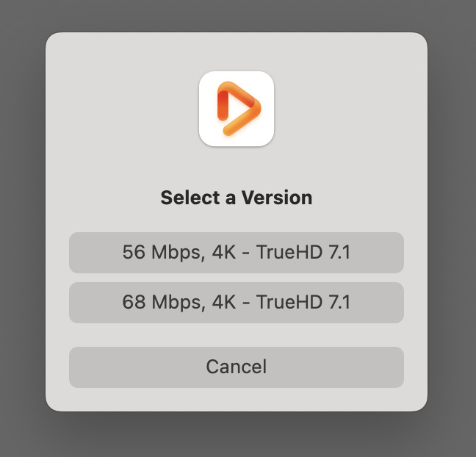This screenshot has width=476, height=457.
Task: Click the "Select a Version" heading text
Action: (x=237, y=198)
